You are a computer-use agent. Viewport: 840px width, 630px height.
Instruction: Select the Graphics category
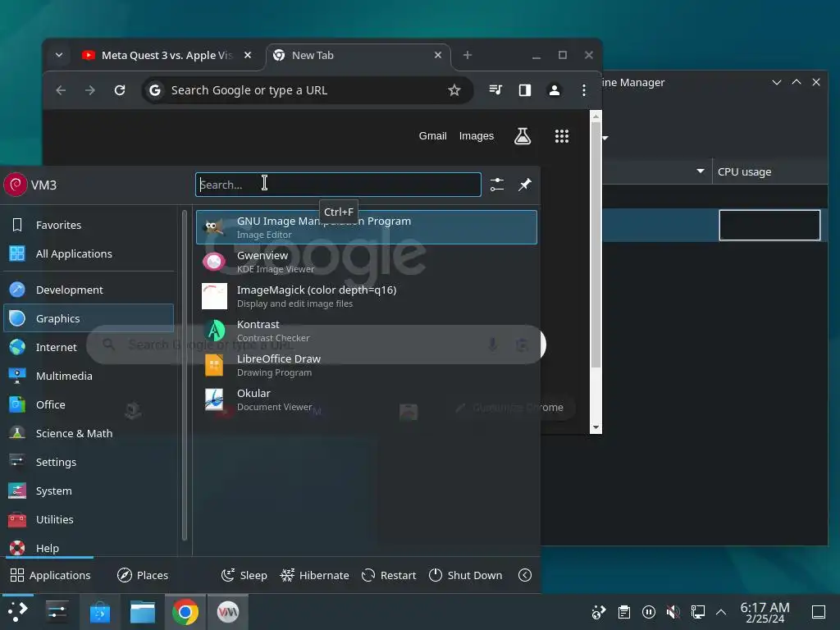89,318
